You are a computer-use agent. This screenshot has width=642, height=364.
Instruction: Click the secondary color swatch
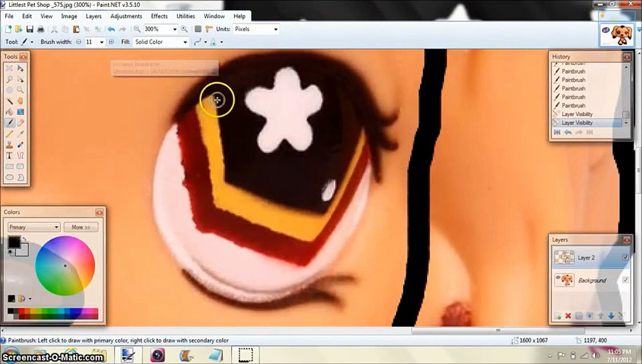point(24,251)
